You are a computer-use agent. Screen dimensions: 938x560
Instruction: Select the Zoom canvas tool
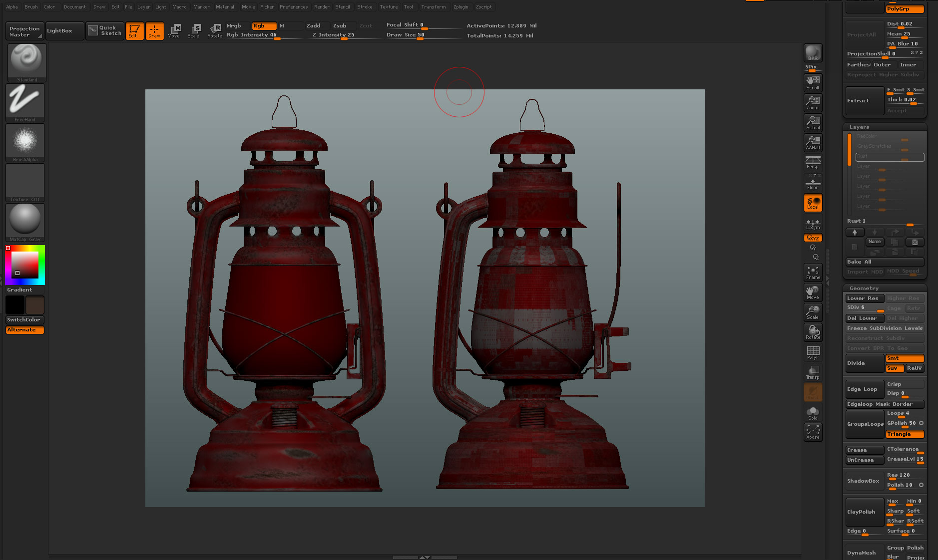pos(813,102)
